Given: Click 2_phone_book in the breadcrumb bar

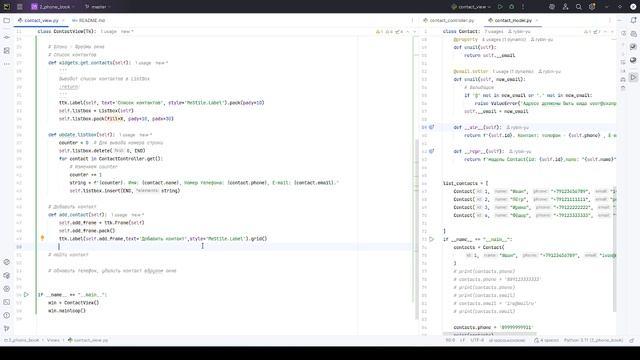Looking at the screenshot, I should 22,340.
